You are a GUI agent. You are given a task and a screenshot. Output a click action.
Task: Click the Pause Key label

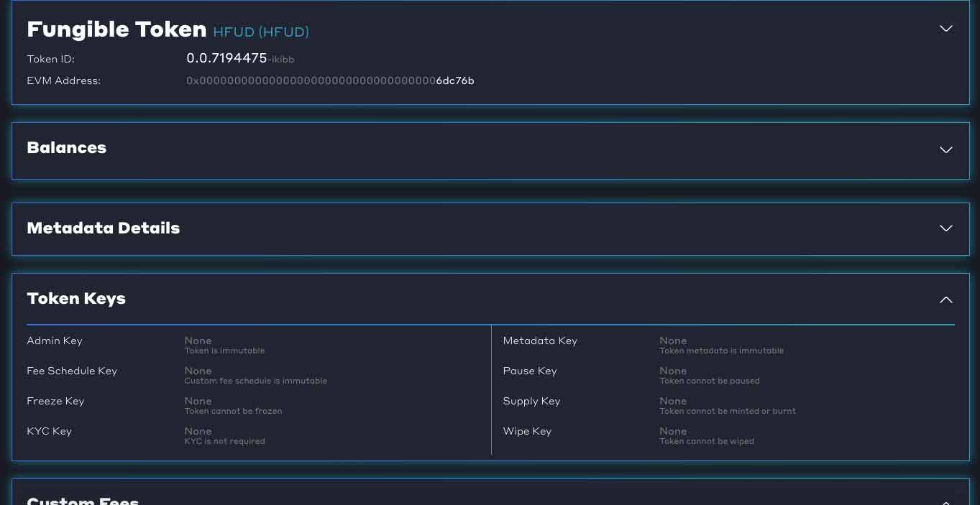[530, 371]
